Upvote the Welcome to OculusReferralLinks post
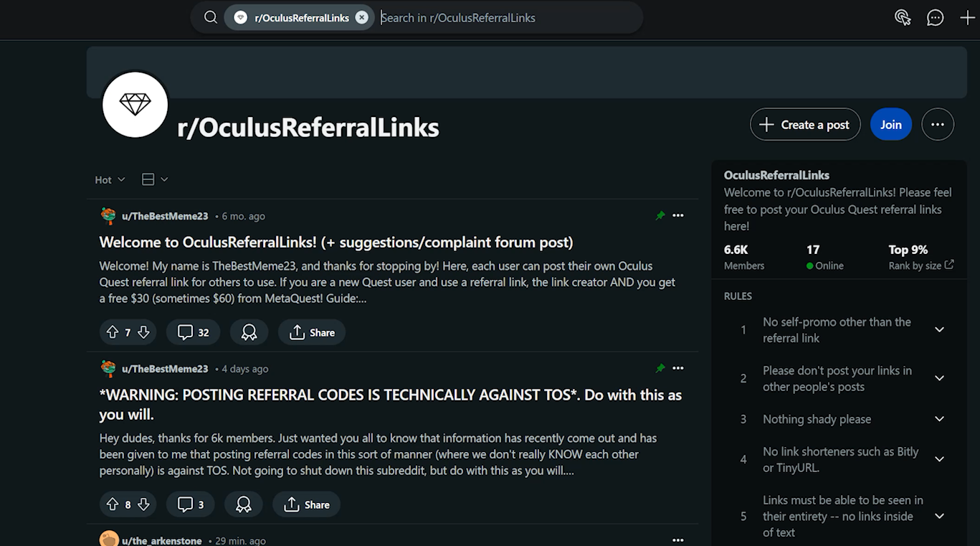 coord(113,332)
